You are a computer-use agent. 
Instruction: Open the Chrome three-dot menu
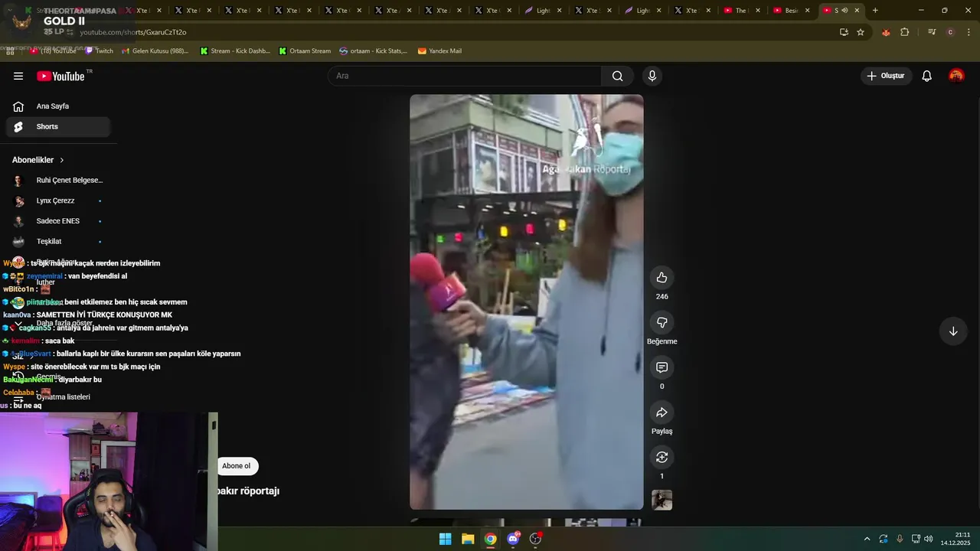[969, 32]
